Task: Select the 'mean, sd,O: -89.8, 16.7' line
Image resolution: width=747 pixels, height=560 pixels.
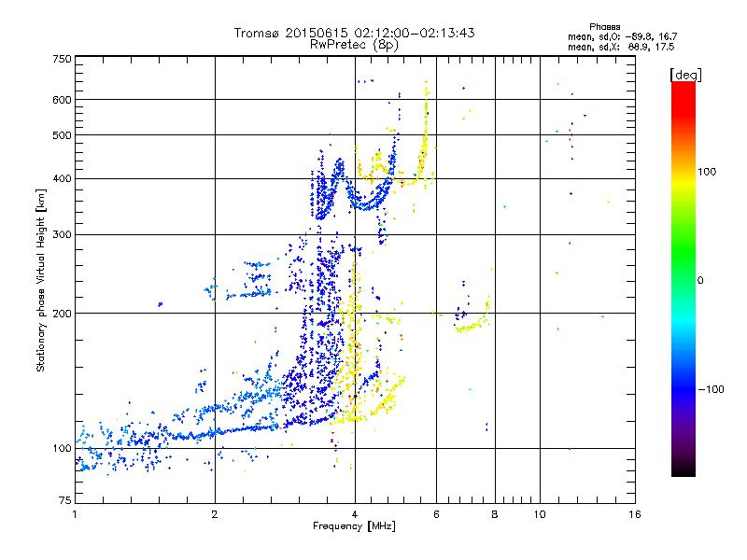Action: [x=622, y=36]
